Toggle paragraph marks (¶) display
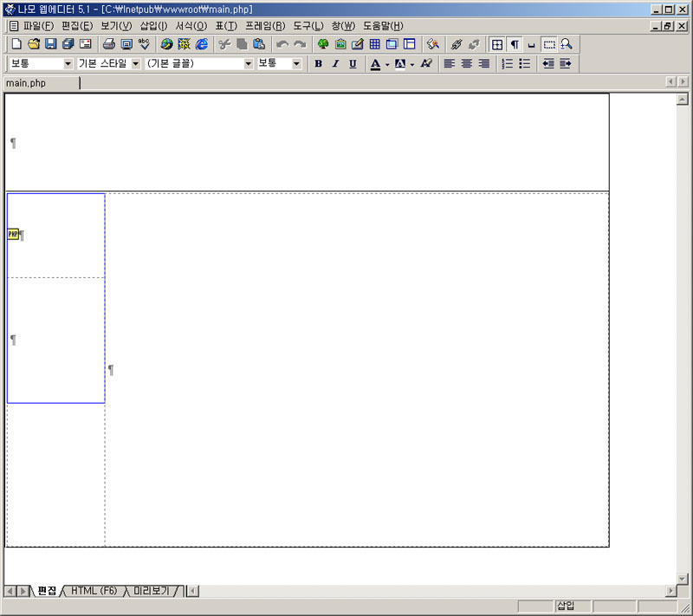This screenshot has width=693, height=616. point(515,44)
